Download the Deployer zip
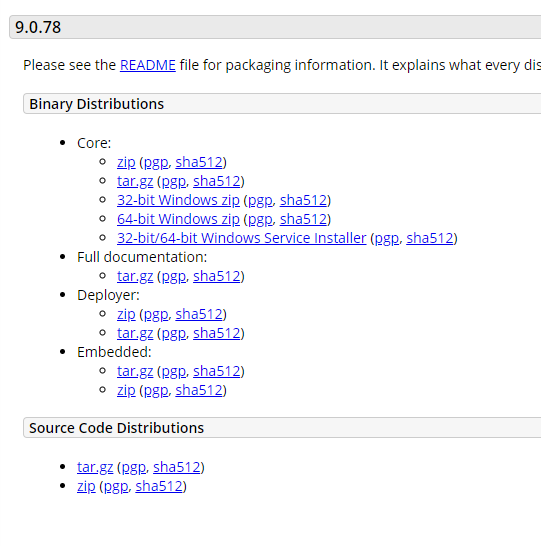The image size is (541, 546). pos(126,314)
